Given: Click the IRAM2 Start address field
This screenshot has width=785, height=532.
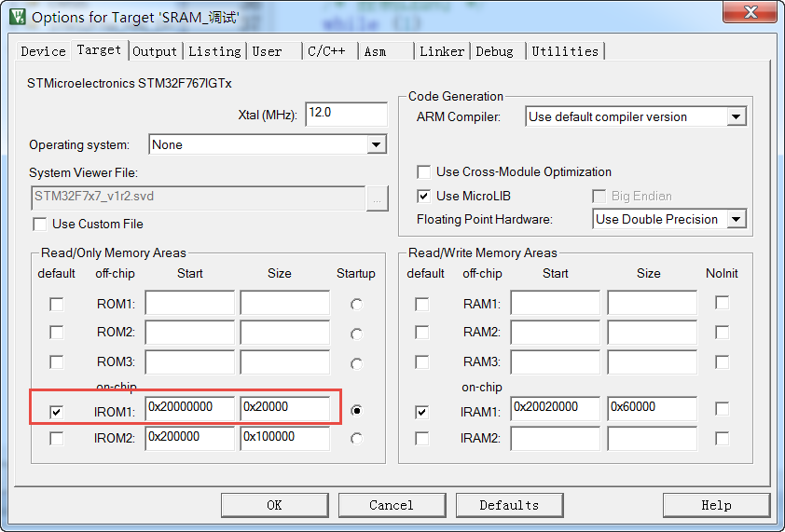Looking at the screenshot, I should (556, 439).
